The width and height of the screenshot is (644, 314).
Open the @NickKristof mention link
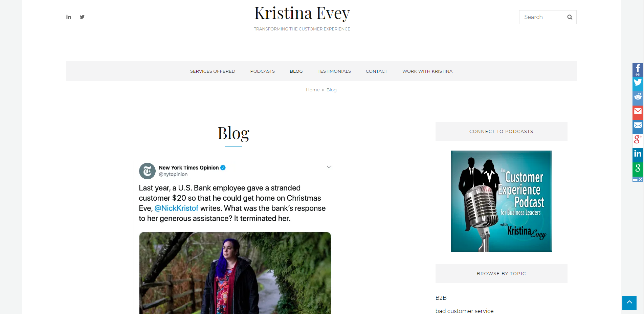point(176,208)
